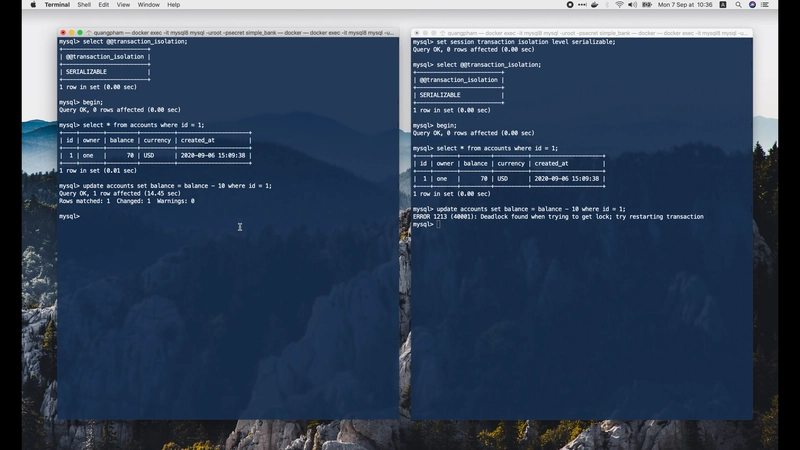Maximize the left terminal window

pyautogui.click(x=80, y=33)
